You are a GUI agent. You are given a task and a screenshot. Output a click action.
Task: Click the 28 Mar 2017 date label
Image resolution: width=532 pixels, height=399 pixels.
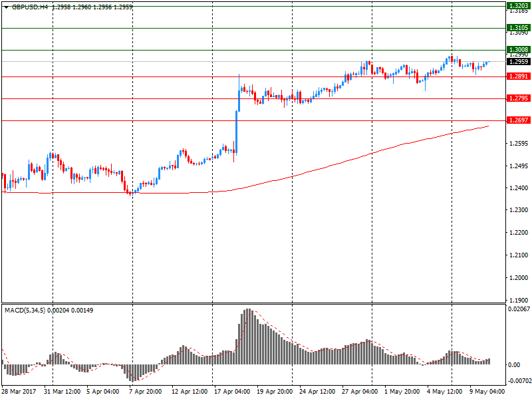[19, 392]
